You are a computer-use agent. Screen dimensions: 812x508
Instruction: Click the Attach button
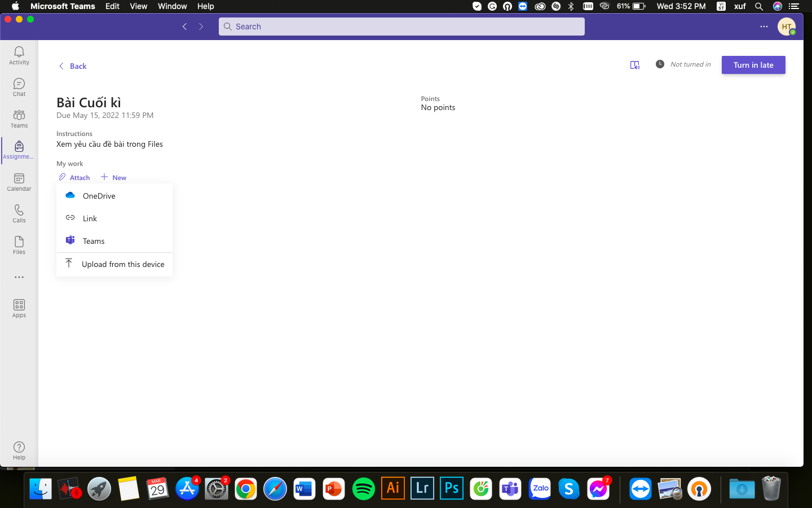74,177
